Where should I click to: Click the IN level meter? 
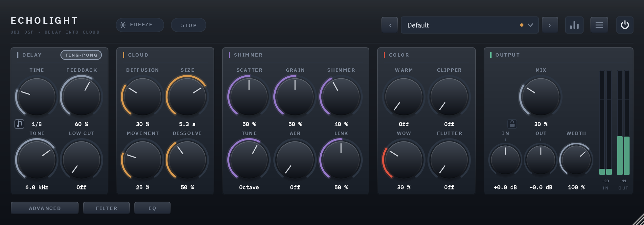click(606, 123)
